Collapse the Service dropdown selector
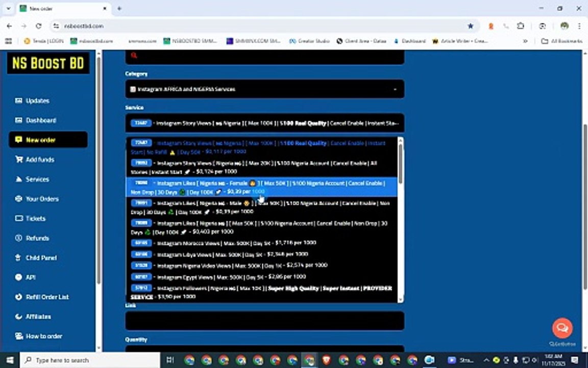The width and height of the screenshot is (588, 368). (265, 123)
